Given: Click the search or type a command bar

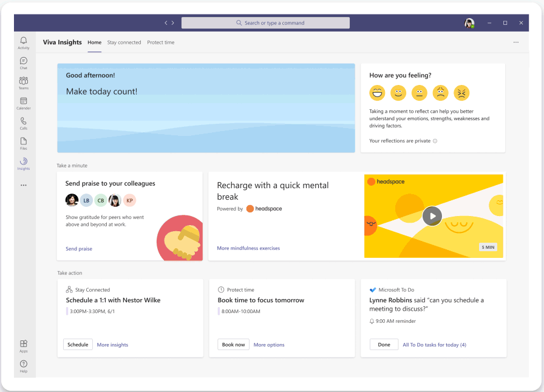Looking at the screenshot, I should 265,22.
